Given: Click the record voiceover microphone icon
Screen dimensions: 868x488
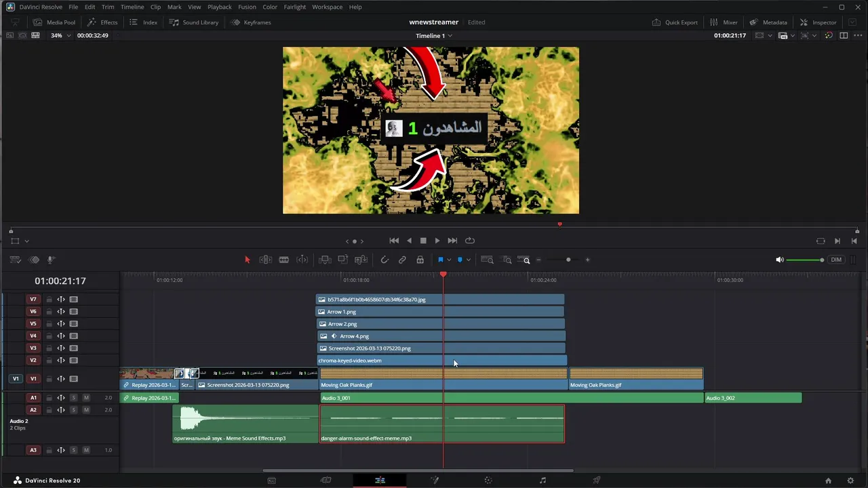Looking at the screenshot, I should (51, 260).
